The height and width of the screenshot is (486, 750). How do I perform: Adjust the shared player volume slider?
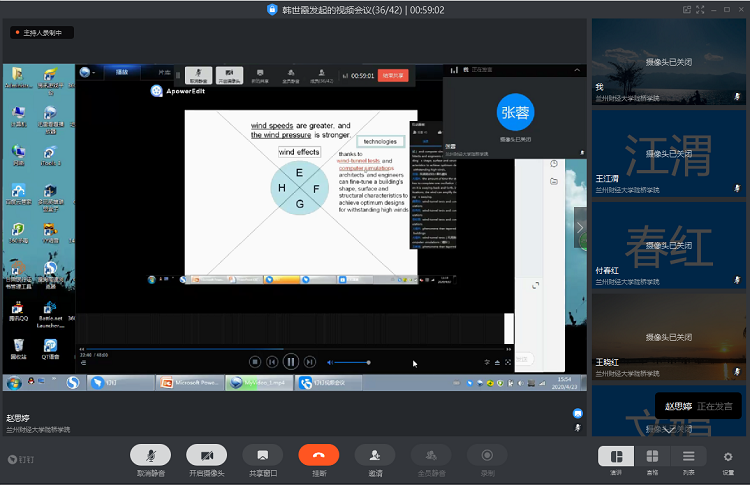(x=350, y=362)
